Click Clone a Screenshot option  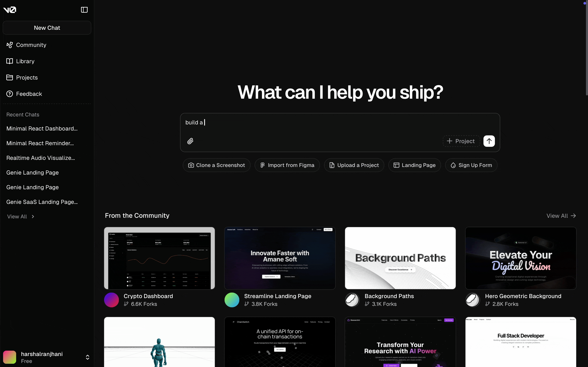(217, 165)
